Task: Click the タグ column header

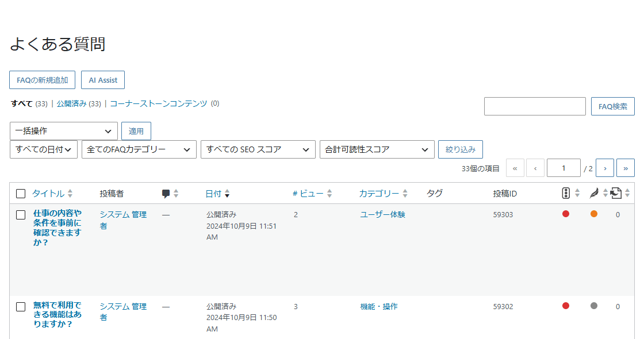Action: tap(435, 193)
